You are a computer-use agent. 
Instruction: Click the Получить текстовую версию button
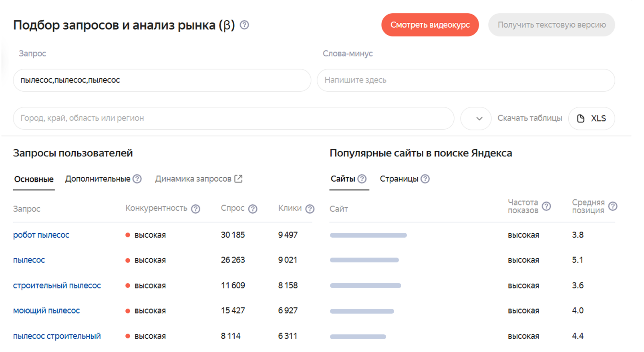[x=551, y=25]
